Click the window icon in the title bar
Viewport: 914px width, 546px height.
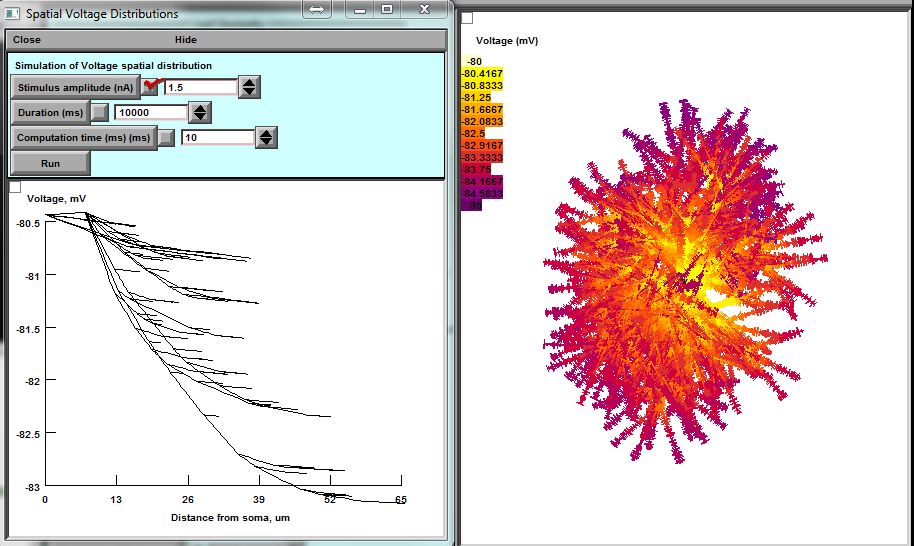tap(12, 13)
